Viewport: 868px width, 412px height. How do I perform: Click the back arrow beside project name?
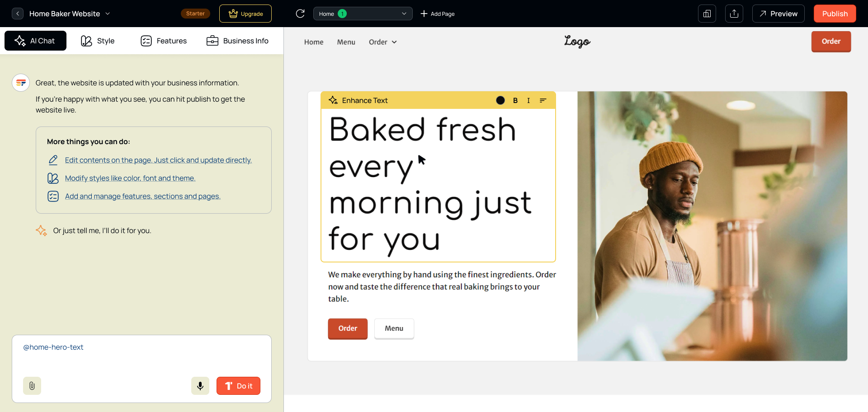click(x=18, y=14)
